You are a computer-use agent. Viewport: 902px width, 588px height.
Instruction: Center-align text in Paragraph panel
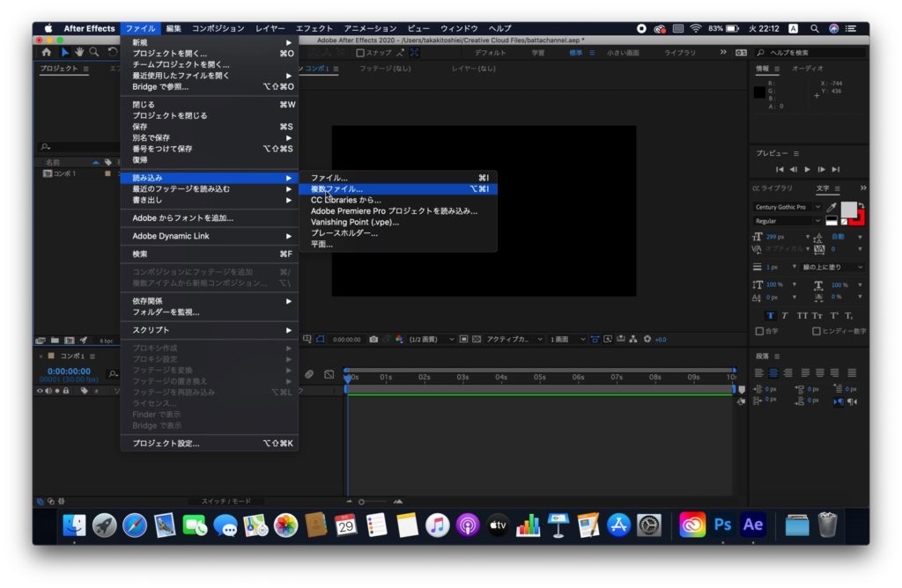(773, 373)
